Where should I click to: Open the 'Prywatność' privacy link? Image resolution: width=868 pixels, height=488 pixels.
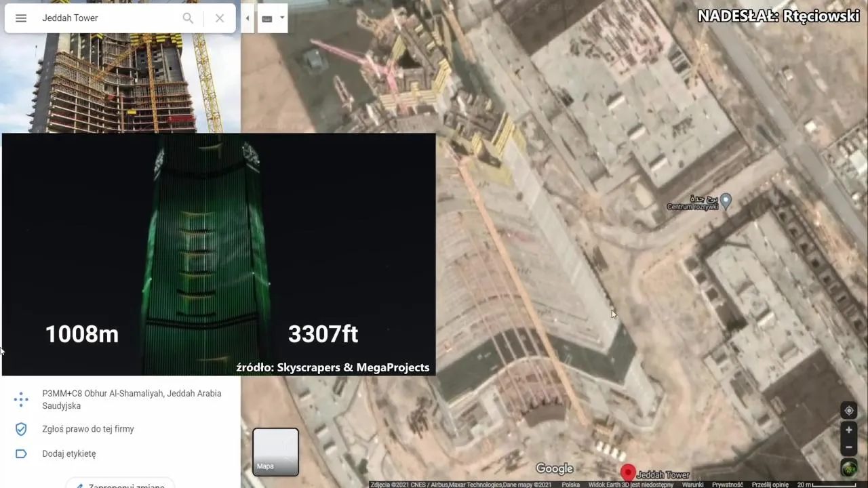[x=727, y=485]
